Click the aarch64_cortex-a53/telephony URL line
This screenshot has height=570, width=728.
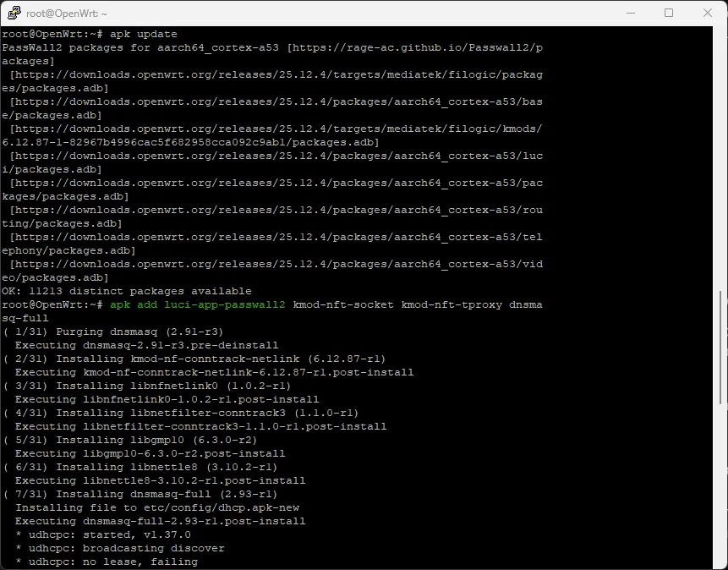click(x=276, y=237)
